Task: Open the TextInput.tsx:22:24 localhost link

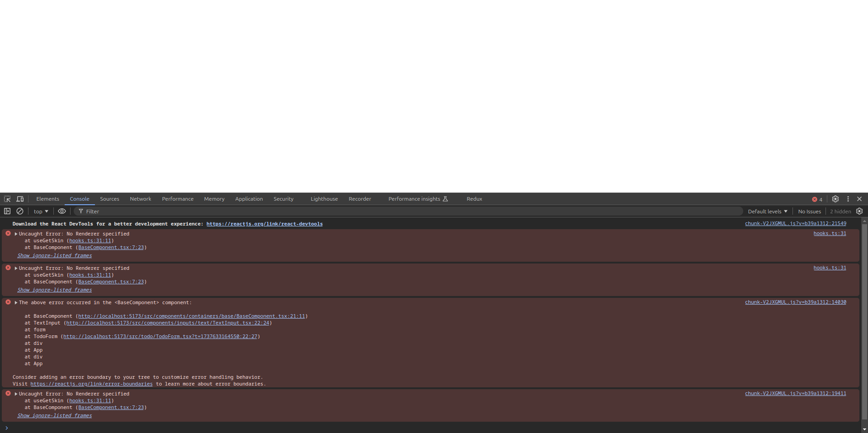Action: click(168, 323)
